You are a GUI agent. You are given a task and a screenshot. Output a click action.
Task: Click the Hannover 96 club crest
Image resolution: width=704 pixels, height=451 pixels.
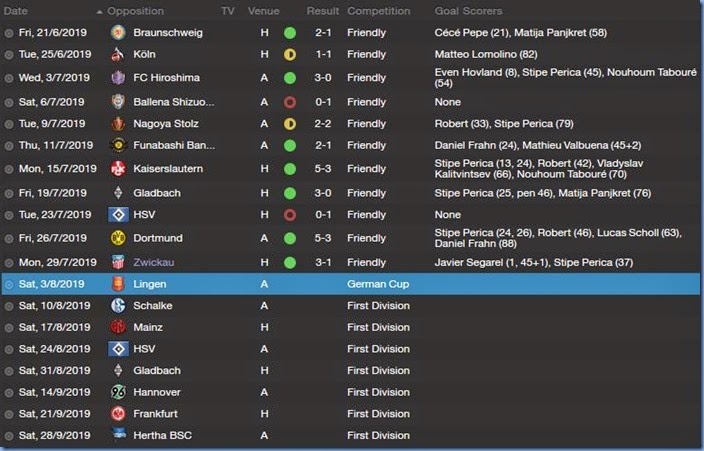(x=118, y=392)
